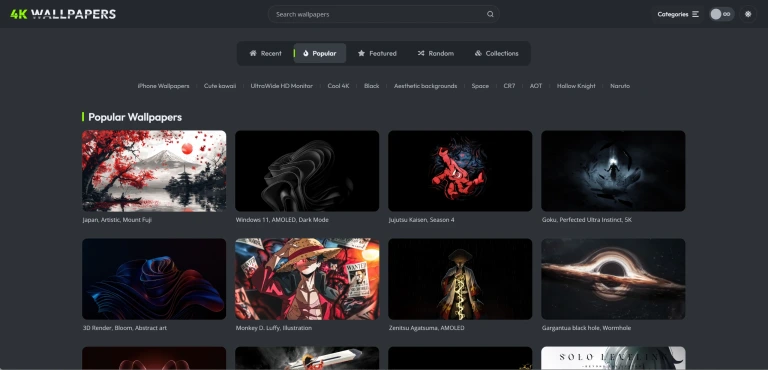The width and height of the screenshot is (768, 370).
Task: Focus the Search wallpapers field
Action: click(384, 14)
